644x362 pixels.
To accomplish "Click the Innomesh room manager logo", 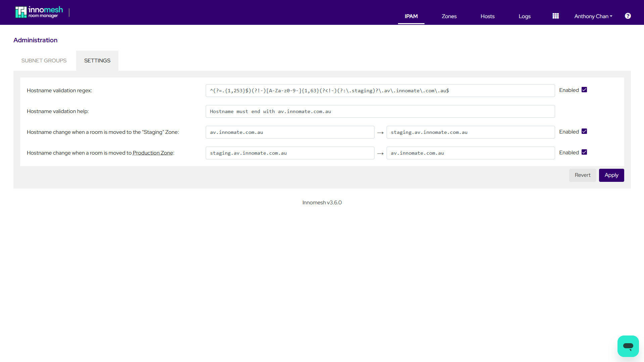I will (39, 12).
